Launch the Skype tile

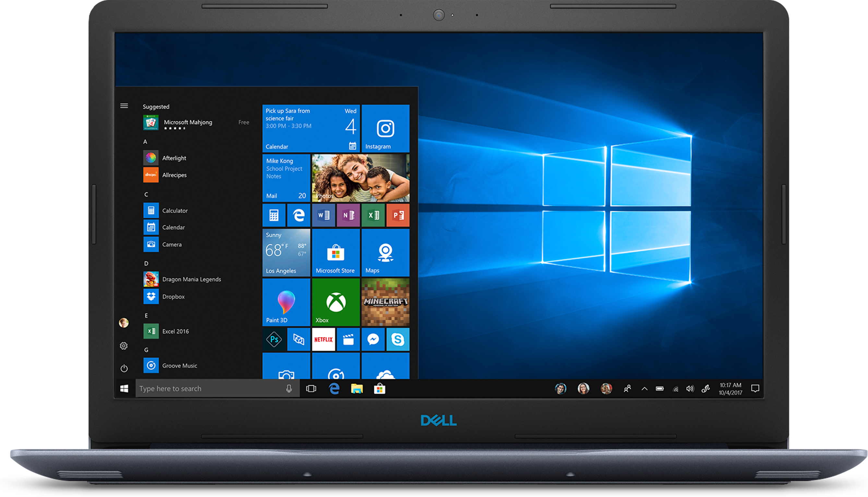[398, 339]
